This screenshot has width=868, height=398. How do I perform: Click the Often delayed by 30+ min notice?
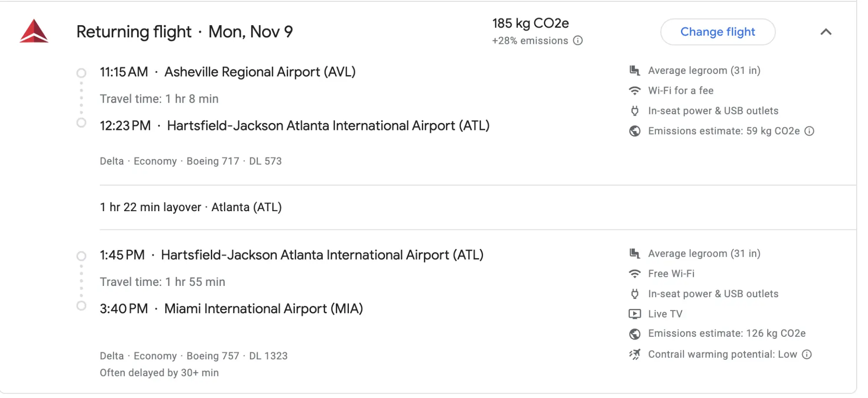159,373
